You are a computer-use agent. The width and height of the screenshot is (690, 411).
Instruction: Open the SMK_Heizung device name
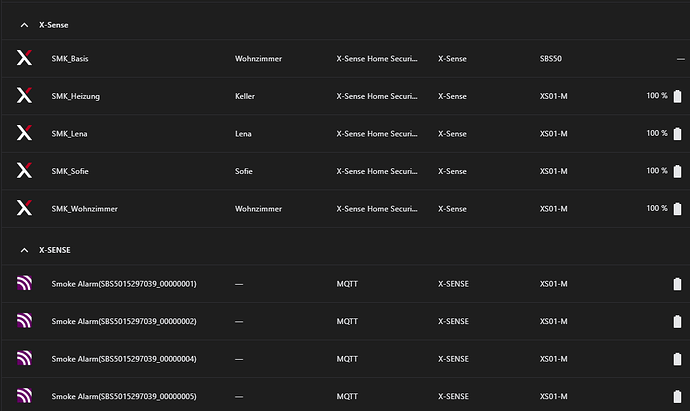tap(76, 96)
